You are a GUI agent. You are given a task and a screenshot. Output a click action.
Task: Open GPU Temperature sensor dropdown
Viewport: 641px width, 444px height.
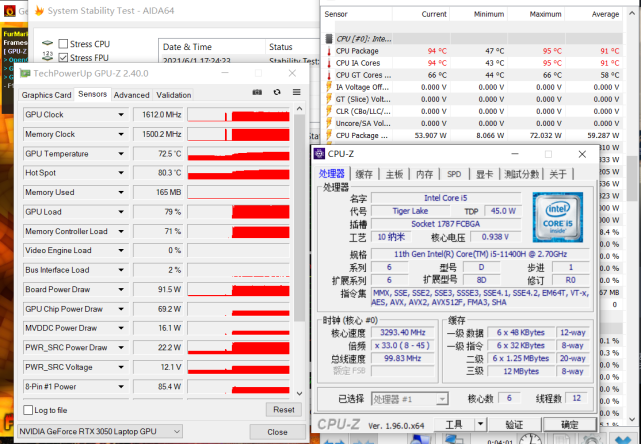(121, 154)
